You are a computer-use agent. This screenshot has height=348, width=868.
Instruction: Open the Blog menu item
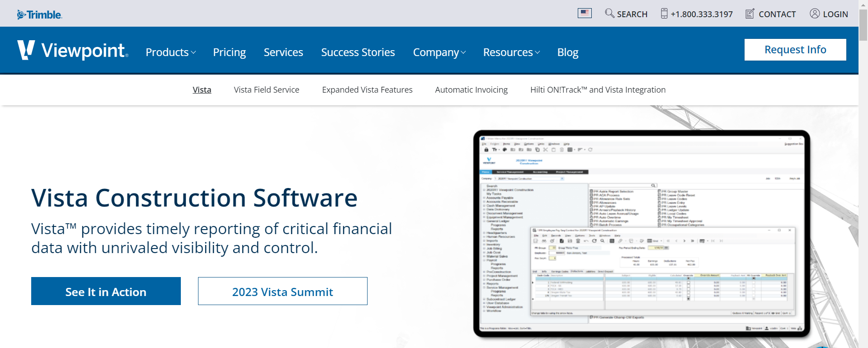pyautogui.click(x=568, y=52)
